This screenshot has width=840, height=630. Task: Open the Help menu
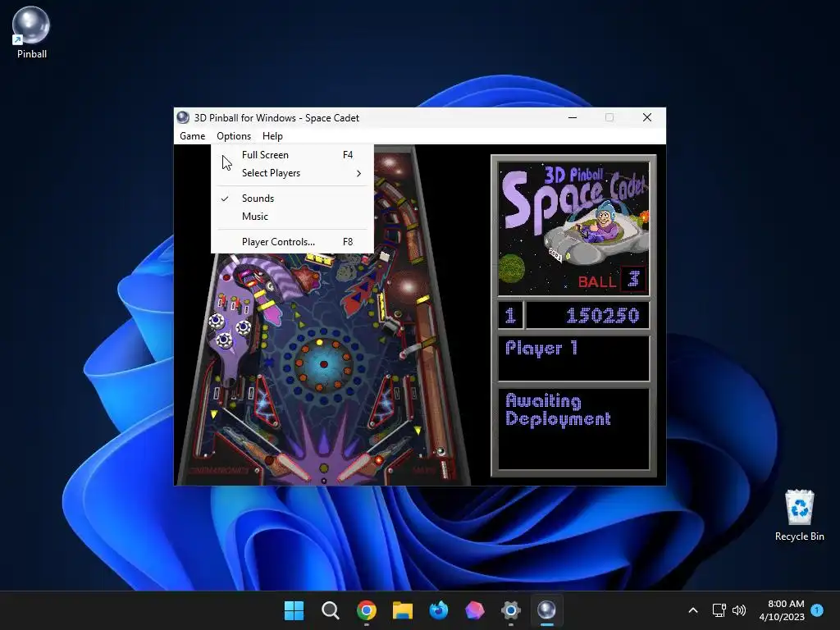272,136
